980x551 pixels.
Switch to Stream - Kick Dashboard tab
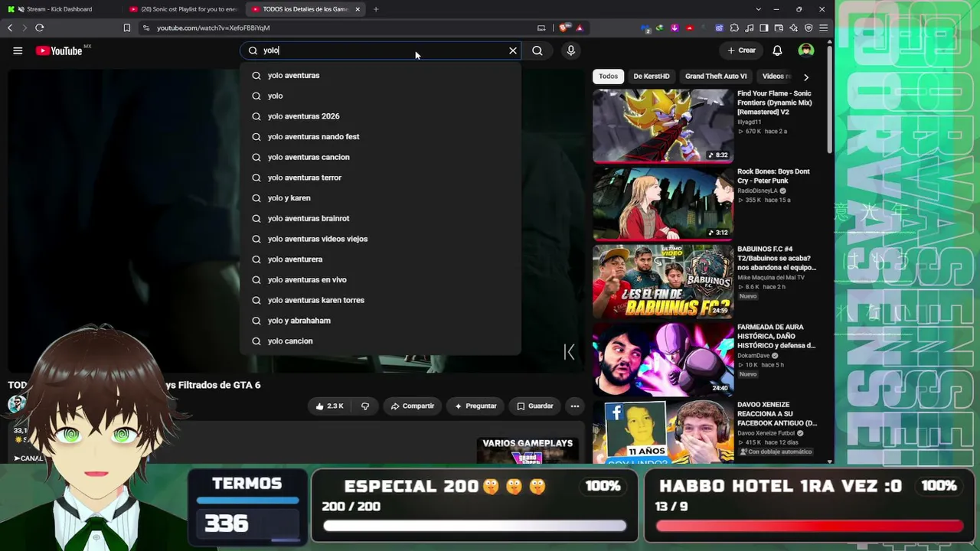point(58,9)
